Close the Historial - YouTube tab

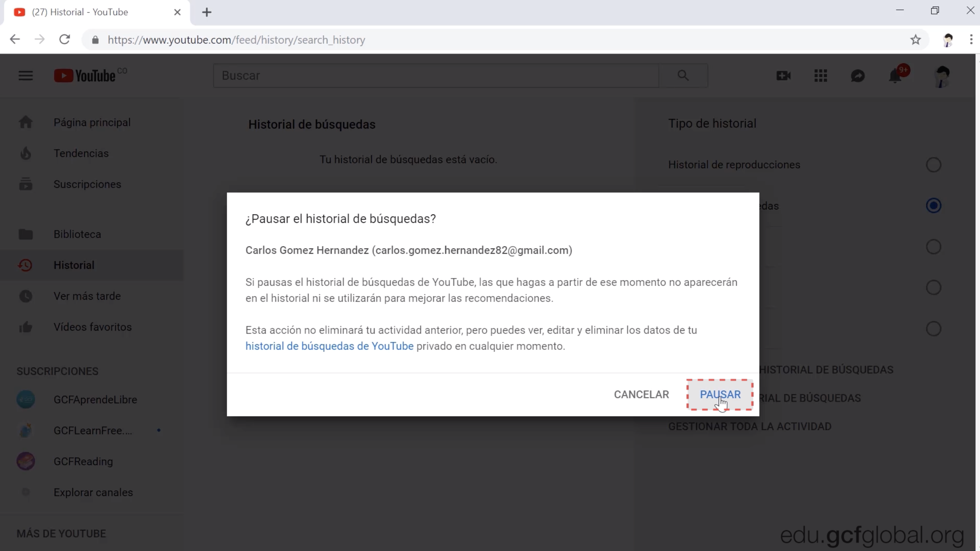[x=177, y=13]
